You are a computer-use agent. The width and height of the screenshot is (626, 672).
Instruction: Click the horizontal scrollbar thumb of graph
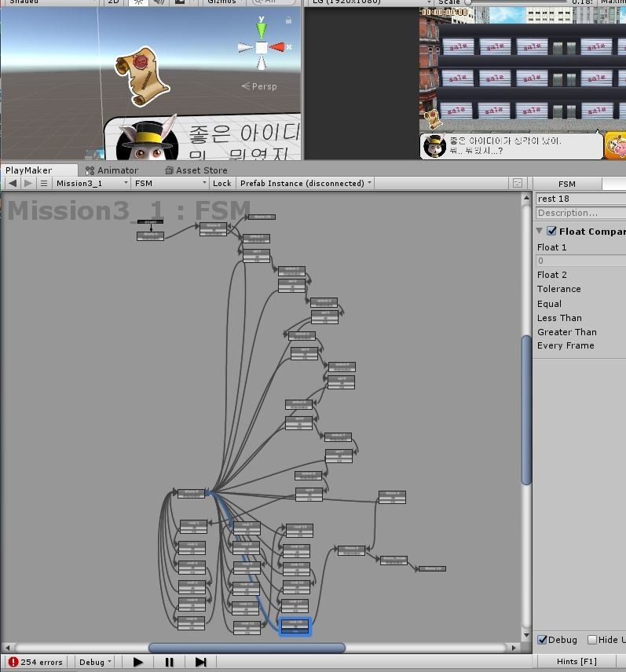pyautogui.click(x=247, y=648)
